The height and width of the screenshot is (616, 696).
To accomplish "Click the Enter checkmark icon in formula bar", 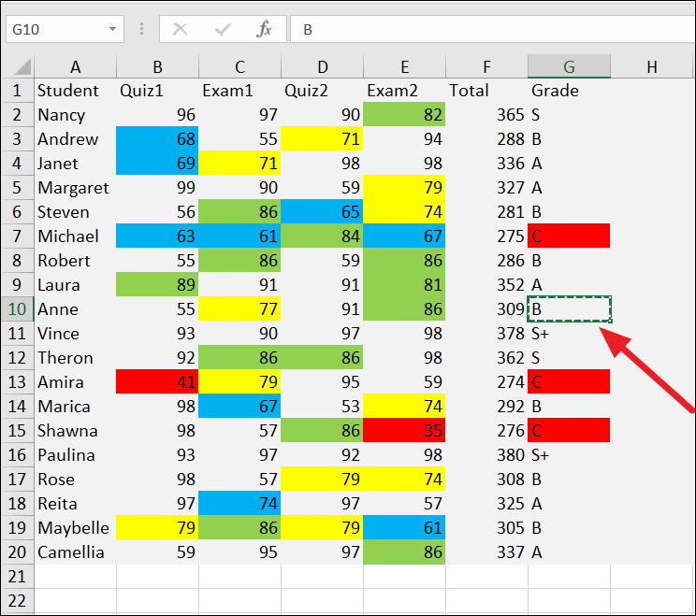I will pos(222,29).
